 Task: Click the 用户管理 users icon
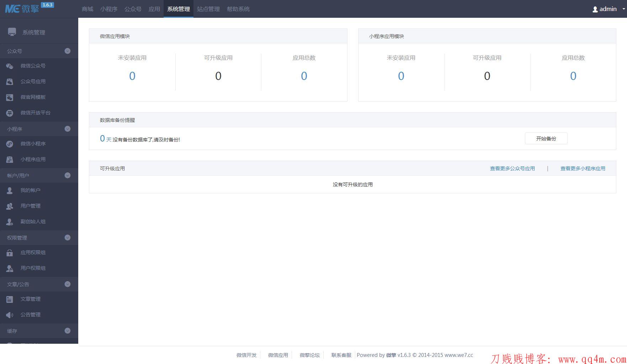tap(10, 206)
